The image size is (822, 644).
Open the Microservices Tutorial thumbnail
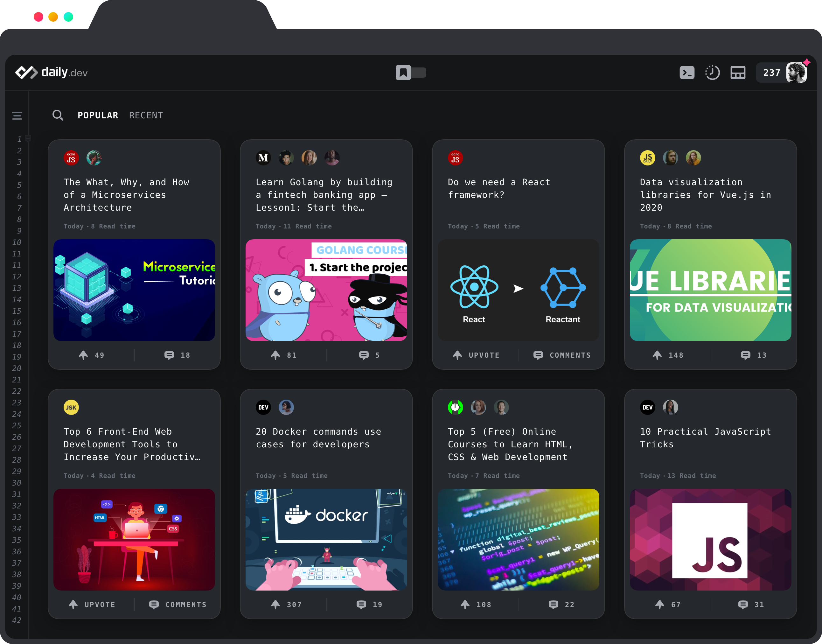[x=134, y=290]
